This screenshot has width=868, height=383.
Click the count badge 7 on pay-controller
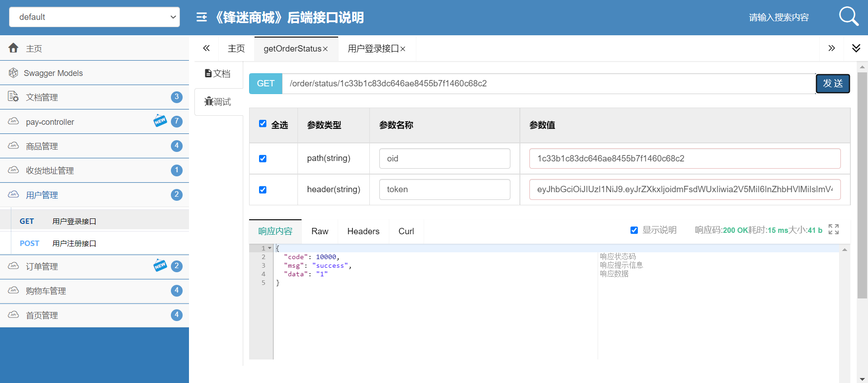177,121
